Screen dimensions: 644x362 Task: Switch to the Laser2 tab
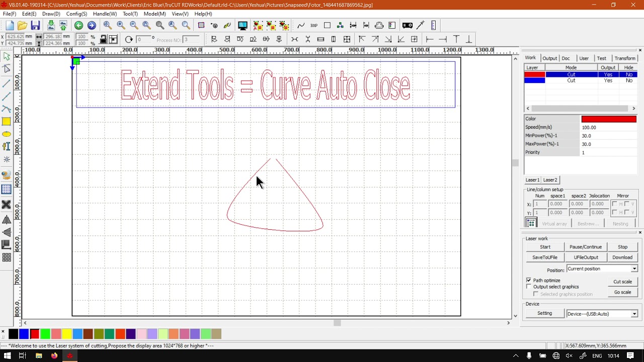(550, 180)
